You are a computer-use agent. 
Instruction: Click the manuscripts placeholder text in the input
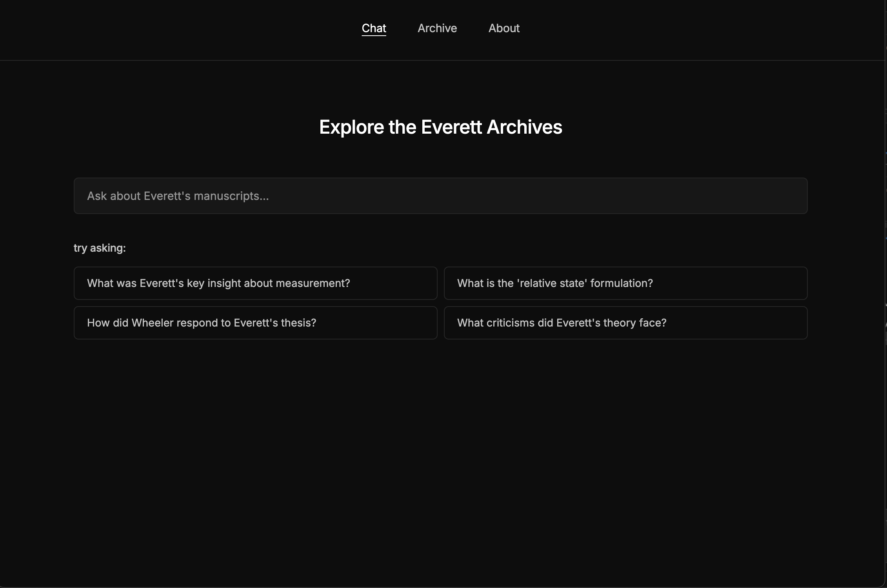(x=178, y=196)
